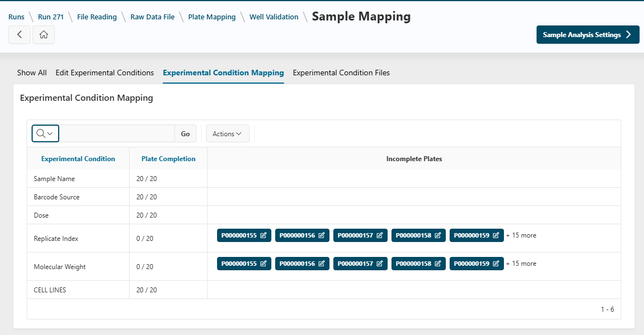Sort by Plate Completion column header
The width and height of the screenshot is (644, 335).
[x=168, y=159]
